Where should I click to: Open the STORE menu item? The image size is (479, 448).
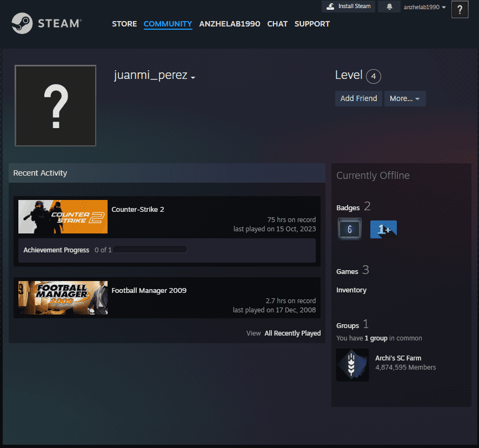(124, 24)
